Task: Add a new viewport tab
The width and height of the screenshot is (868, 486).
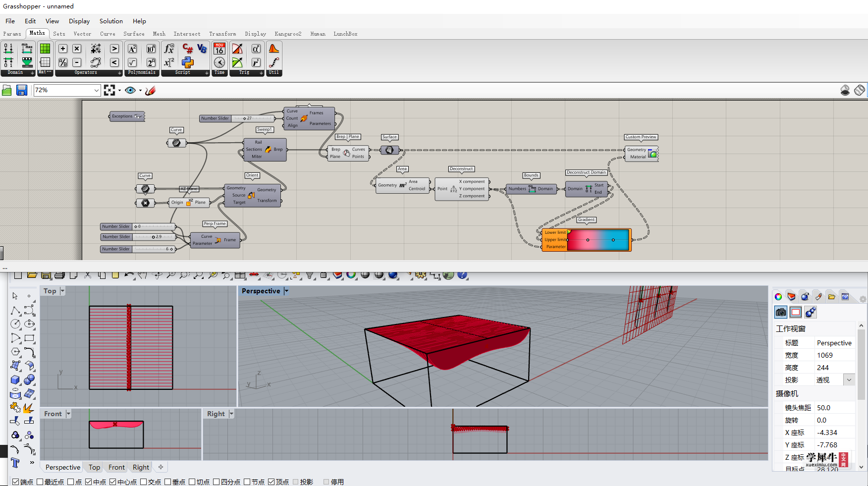Action: pos(161,467)
